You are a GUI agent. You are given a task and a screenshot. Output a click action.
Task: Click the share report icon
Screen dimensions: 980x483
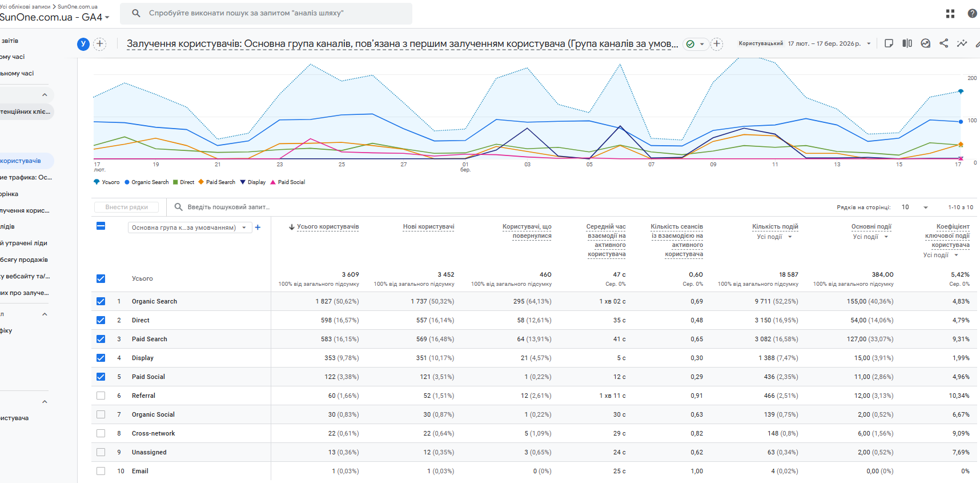[x=944, y=43]
